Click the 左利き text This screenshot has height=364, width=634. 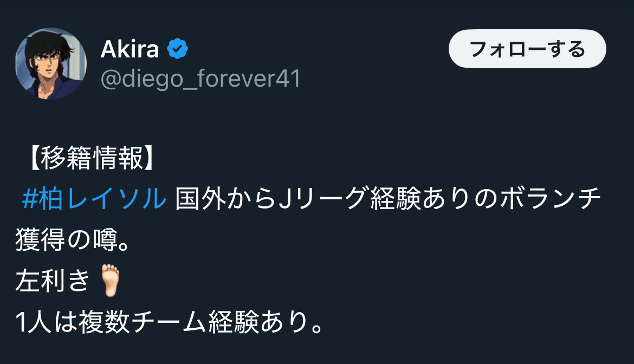tap(53, 281)
